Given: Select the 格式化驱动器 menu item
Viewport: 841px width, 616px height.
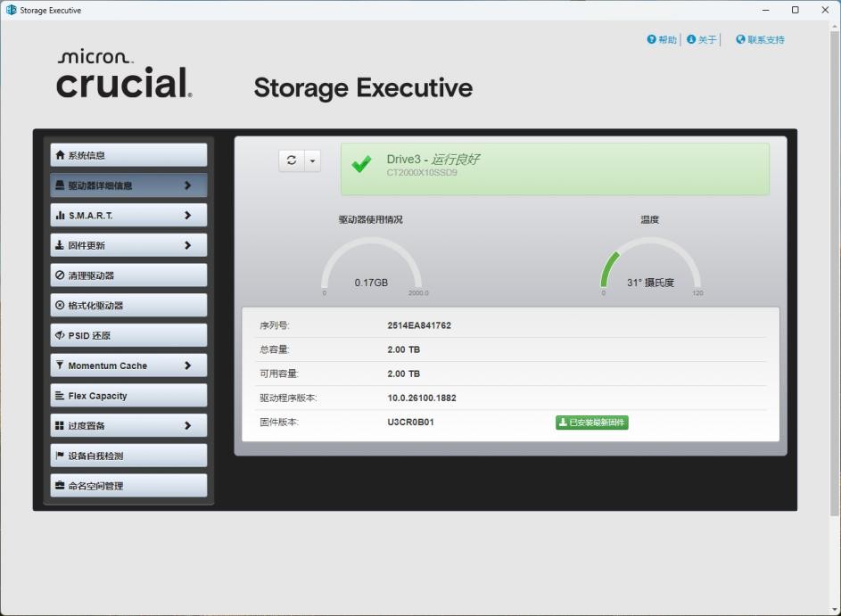Looking at the screenshot, I should coord(128,305).
